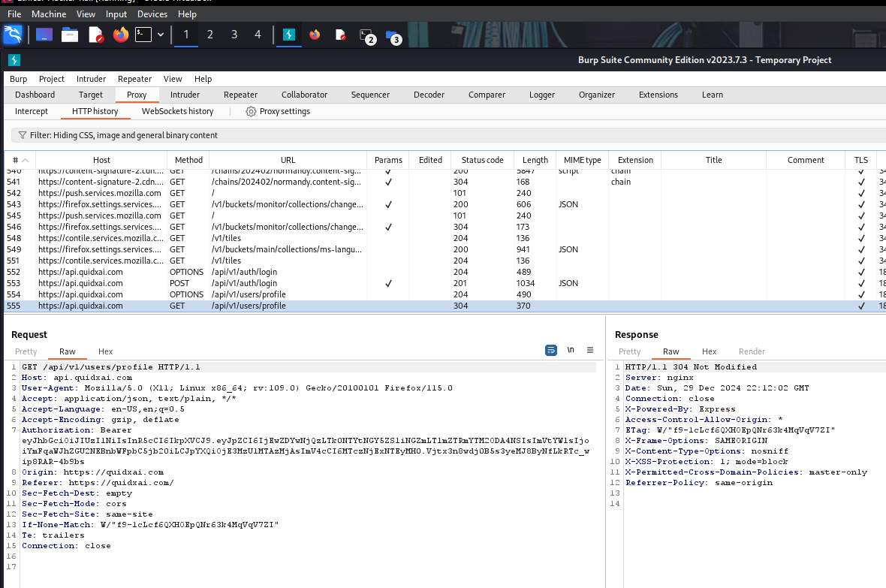Open the Kali dragon applications menu

tap(13, 35)
